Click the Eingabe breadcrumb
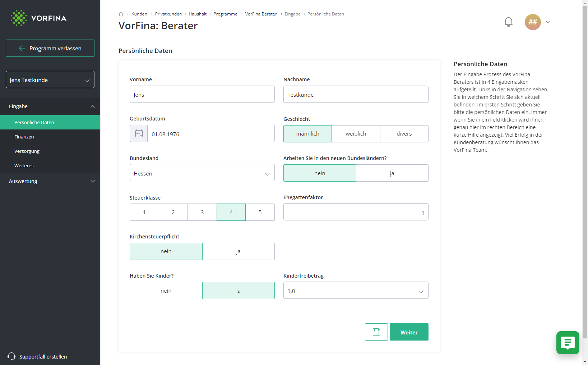The width and height of the screenshot is (588, 365). 292,14
